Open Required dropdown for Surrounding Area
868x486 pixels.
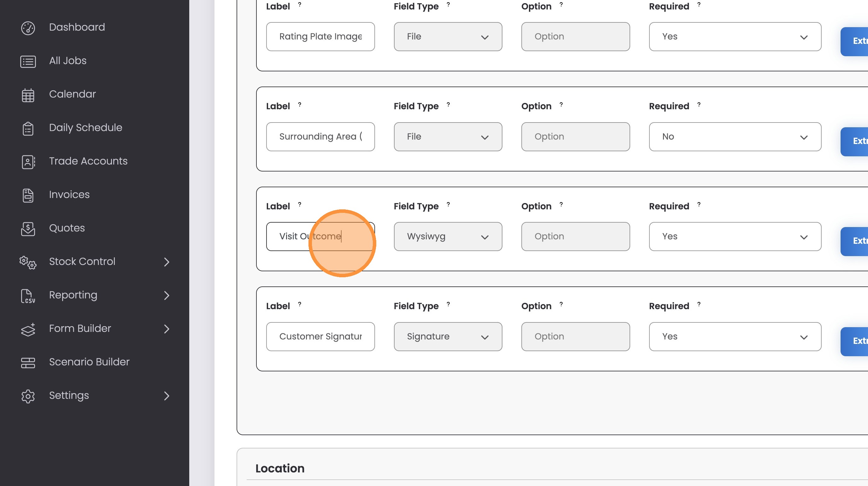[735, 137]
